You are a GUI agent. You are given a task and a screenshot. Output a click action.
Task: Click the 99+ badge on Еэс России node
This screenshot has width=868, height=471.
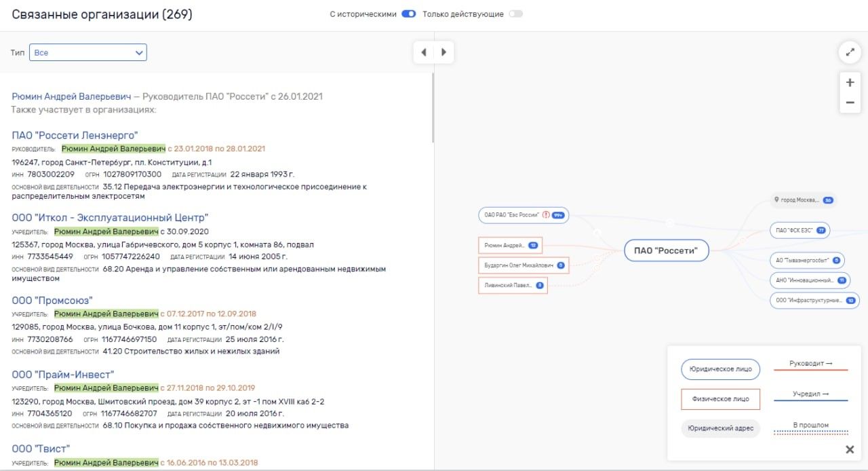coord(558,215)
